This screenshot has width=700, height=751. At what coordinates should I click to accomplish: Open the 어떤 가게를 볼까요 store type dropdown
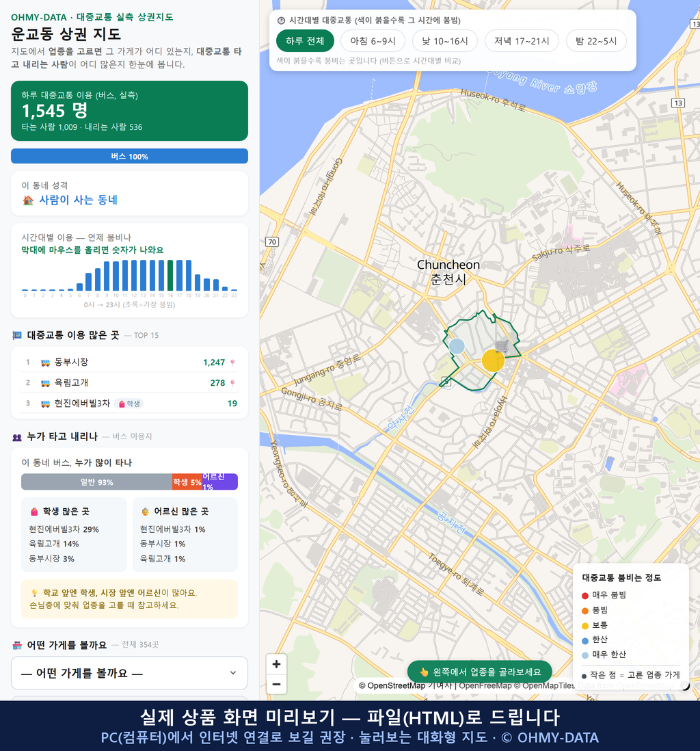point(129,673)
